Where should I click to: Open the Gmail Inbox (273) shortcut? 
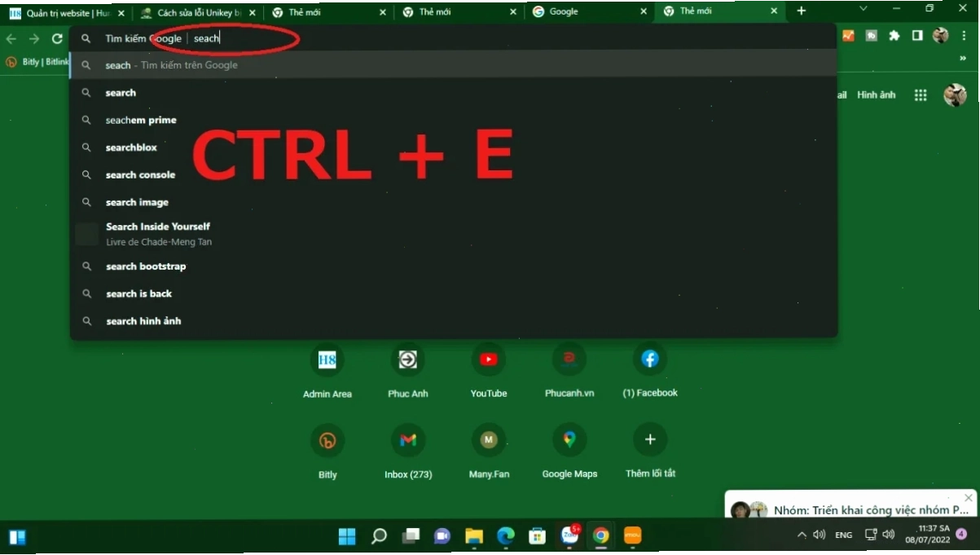pyautogui.click(x=408, y=452)
